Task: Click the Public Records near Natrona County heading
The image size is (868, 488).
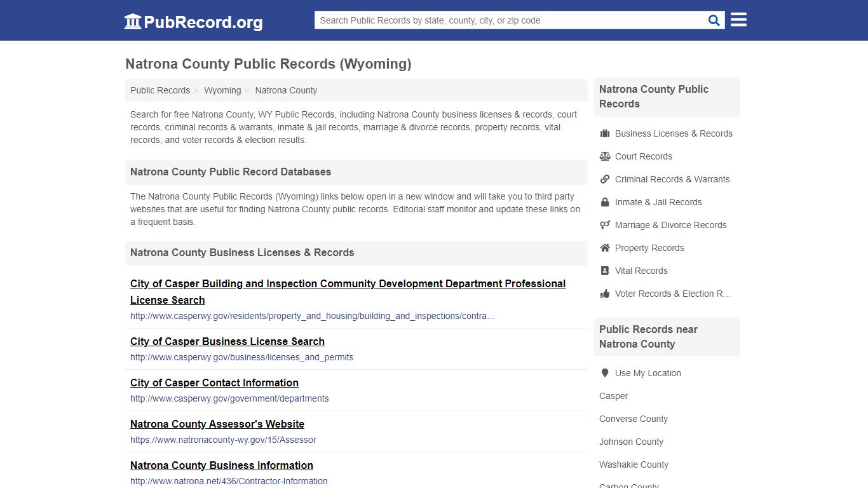Action: coord(648,337)
